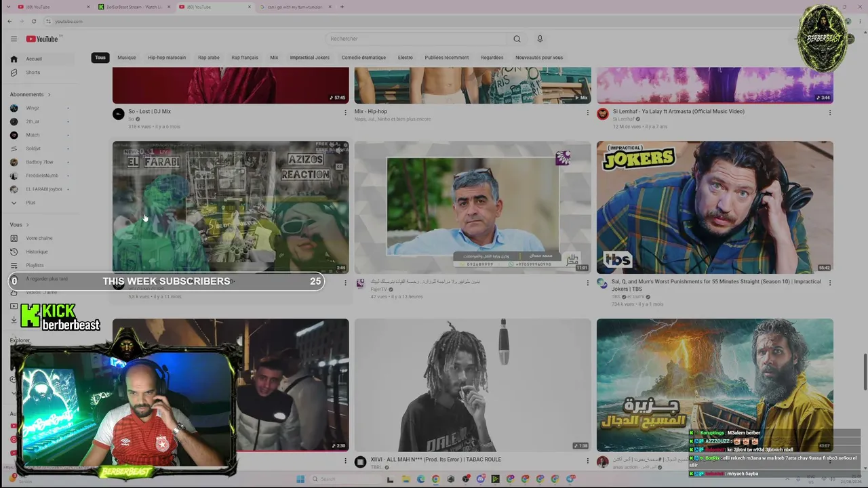
Task: Filter by Musique chip
Action: 127,58
